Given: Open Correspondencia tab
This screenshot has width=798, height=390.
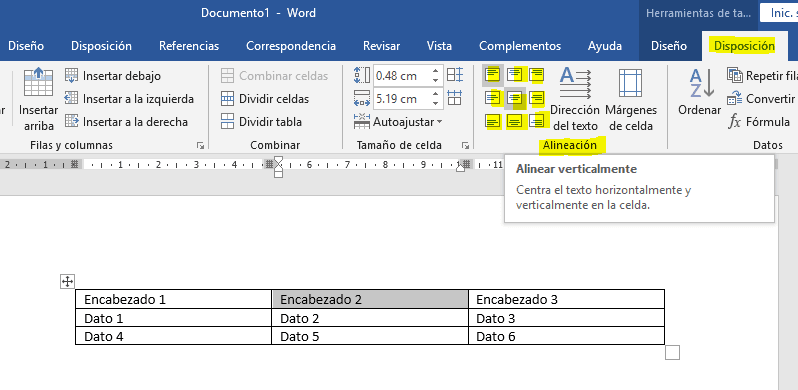Looking at the screenshot, I should point(291,46).
